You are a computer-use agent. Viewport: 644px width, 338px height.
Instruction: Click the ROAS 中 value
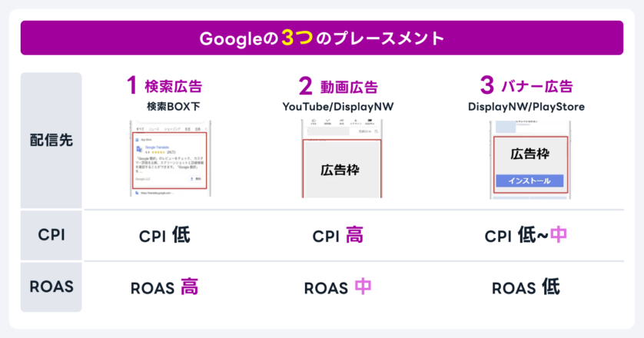pyautogui.click(x=338, y=287)
